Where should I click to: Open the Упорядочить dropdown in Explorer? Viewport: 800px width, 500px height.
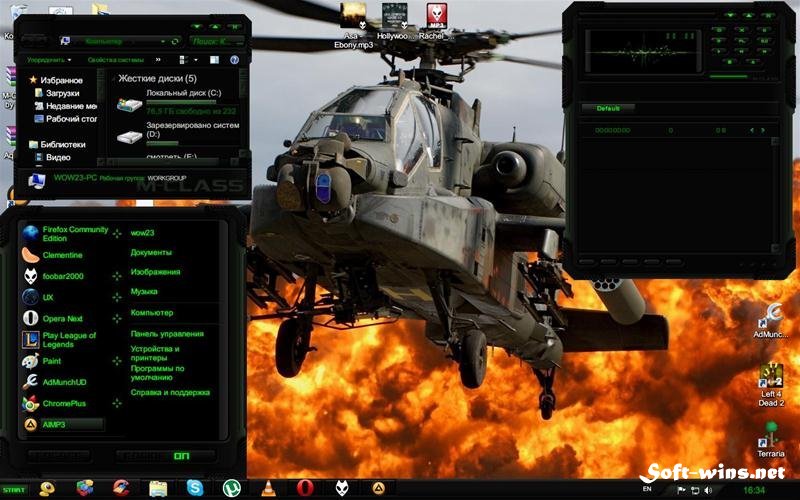click(49, 60)
